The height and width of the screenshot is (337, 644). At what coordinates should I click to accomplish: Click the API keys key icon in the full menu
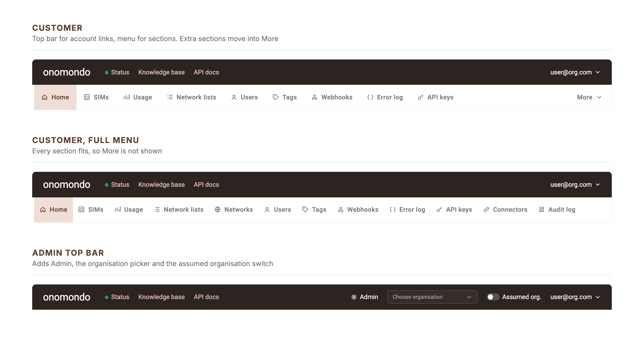tap(439, 210)
